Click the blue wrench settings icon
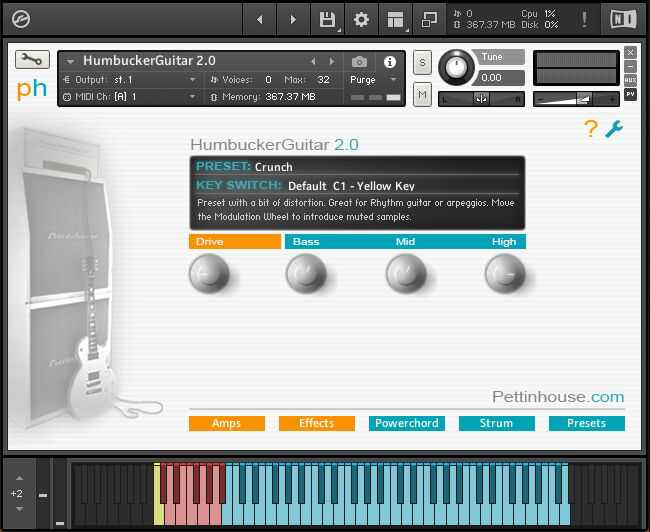The height and width of the screenshot is (532, 650). tap(614, 129)
